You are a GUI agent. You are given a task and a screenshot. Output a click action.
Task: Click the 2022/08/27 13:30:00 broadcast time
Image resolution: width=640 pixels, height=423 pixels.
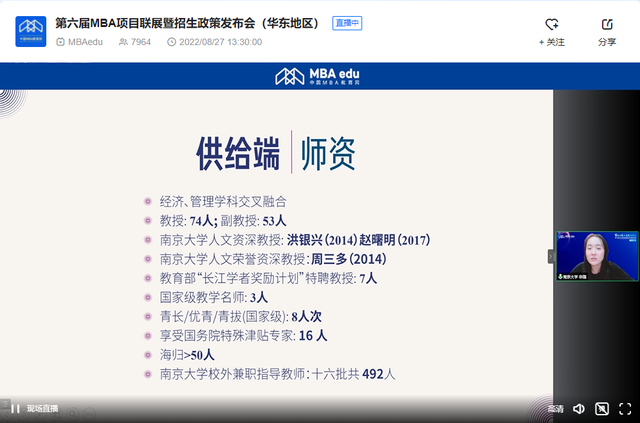[220, 42]
